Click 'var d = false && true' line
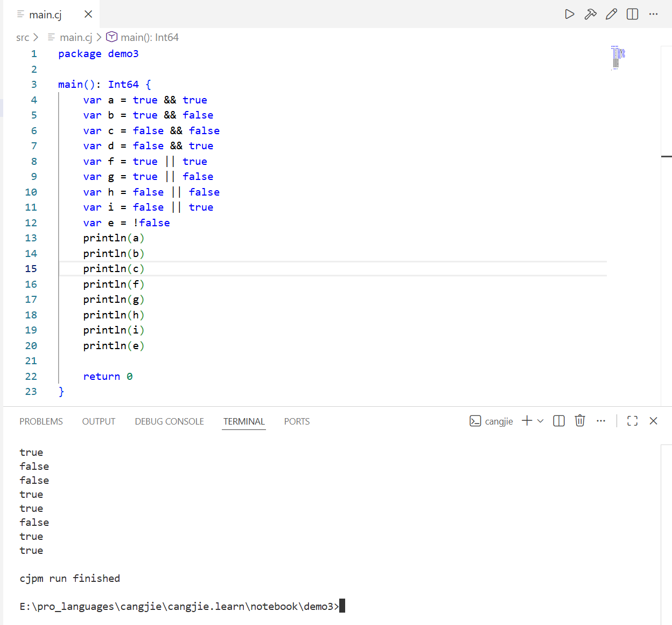This screenshot has height=625, width=672. 148,145
